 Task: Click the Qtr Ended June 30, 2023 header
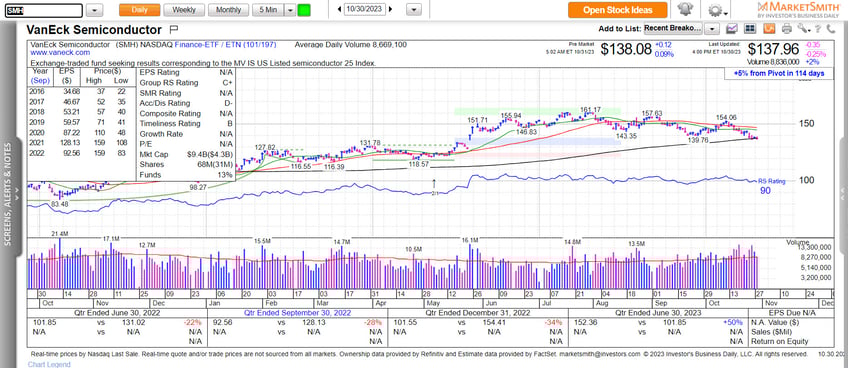pyautogui.click(x=657, y=312)
